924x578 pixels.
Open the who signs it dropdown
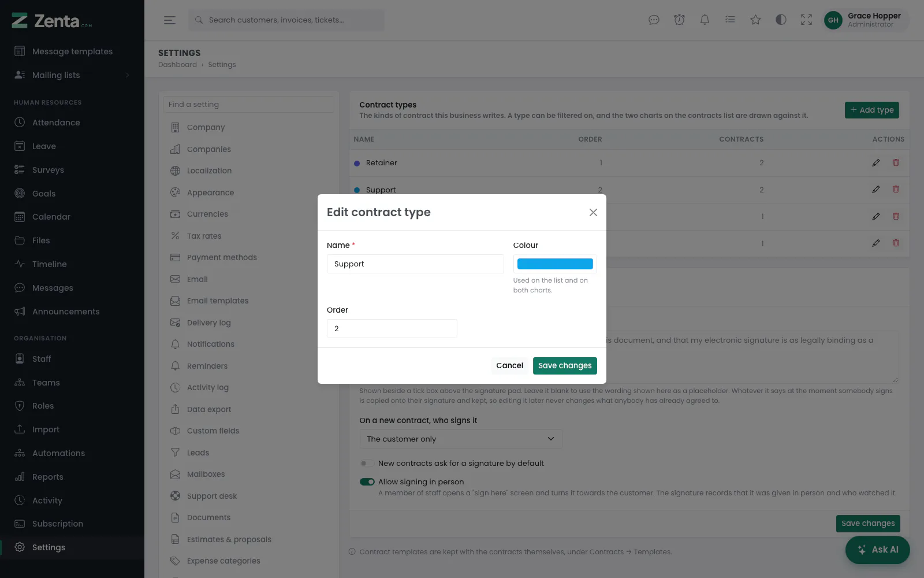pos(461,439)
